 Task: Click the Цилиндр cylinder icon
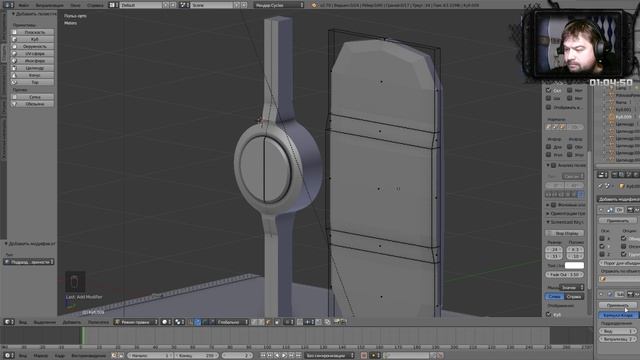click(14, 68)
